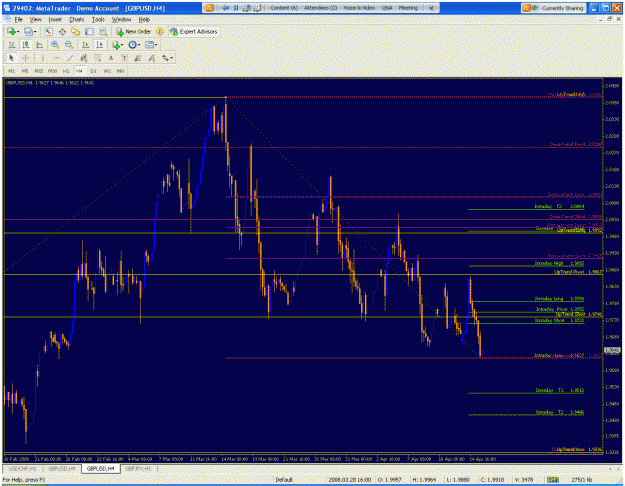
Task: Click the Expert Advisors button
Action: [x=193, y=31]
